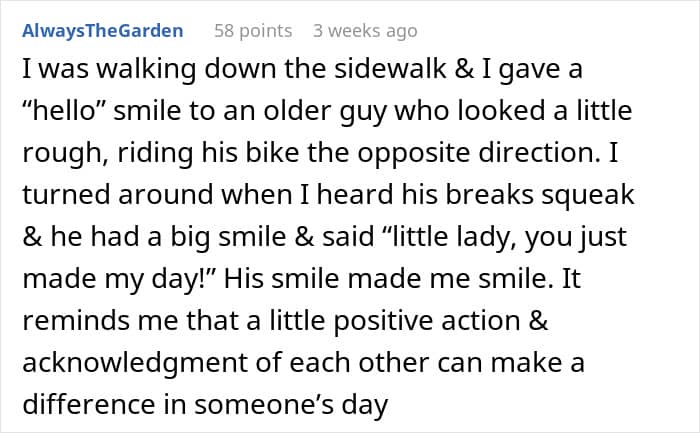Image resolution: width=700 pixels, height=433 pixels.
Task: Click the phrase made my day
Action: point(113,280)
